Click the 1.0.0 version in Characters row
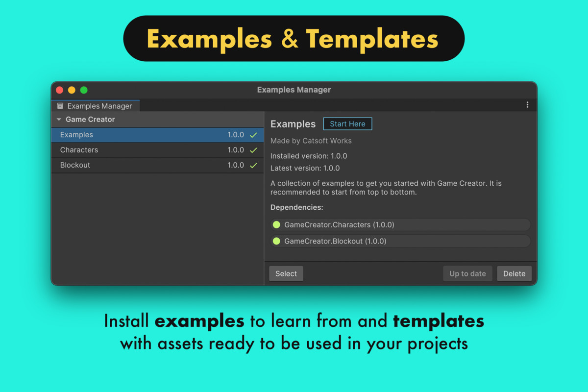The image size is (588, 392). [x=236, y=150]
